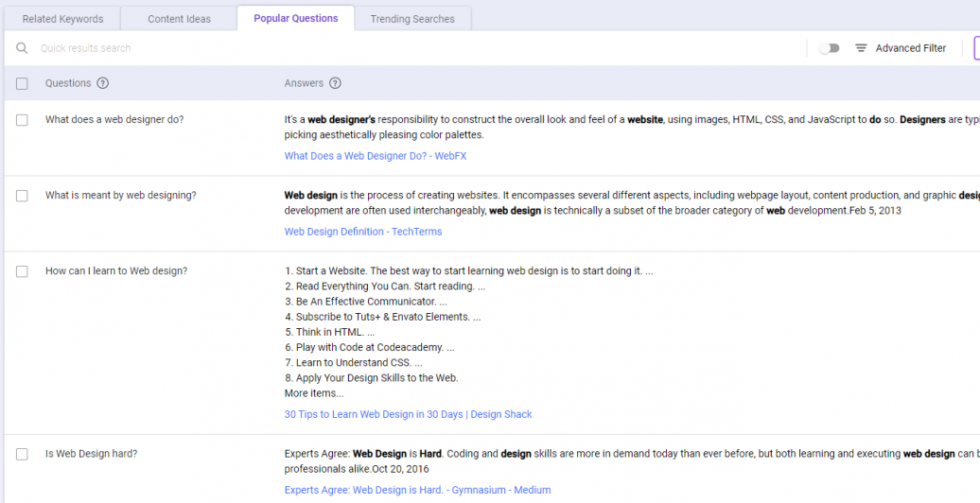This screenshot has width=980, height=503.
Task: Click list item '6. Play with Code at Codeacademy'
Action: [x=369, y=347]
